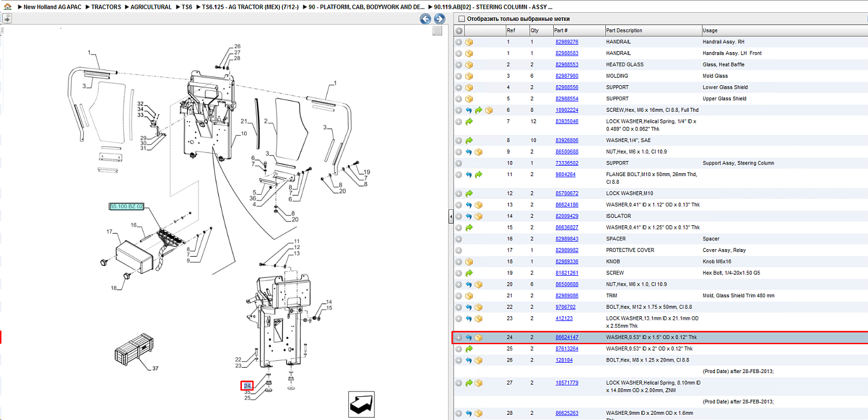Click the plus icon in the SPACER row
The image size is (868, 420).
pos(459,239)
